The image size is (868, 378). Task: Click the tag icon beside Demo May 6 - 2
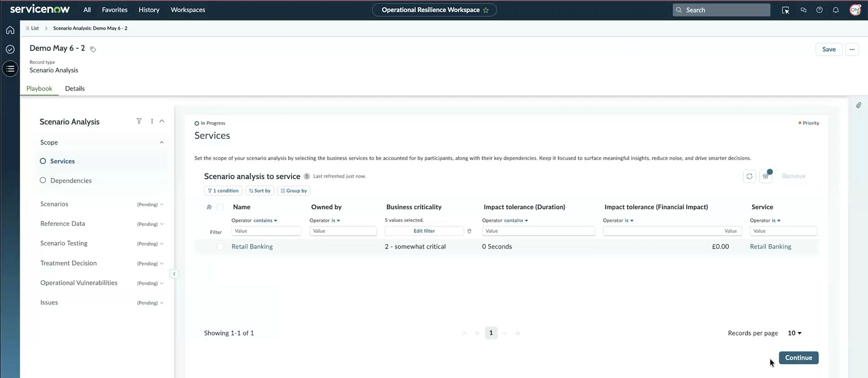pos(93,49)
